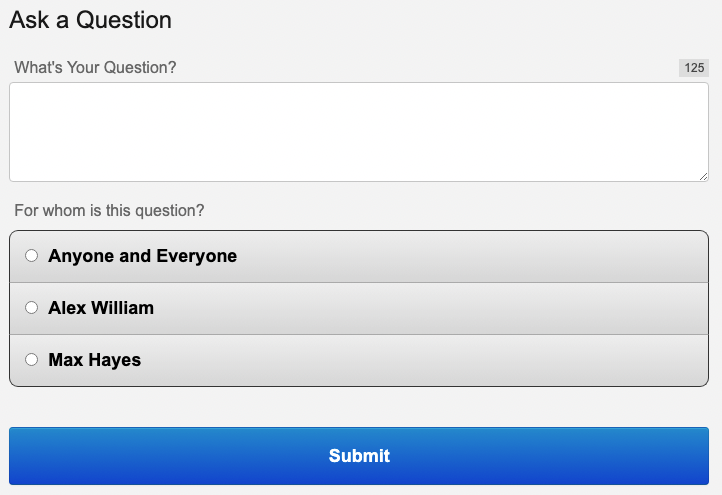
Task: Click the "What's Your Question?" label
Action: [x=95, y=68]
